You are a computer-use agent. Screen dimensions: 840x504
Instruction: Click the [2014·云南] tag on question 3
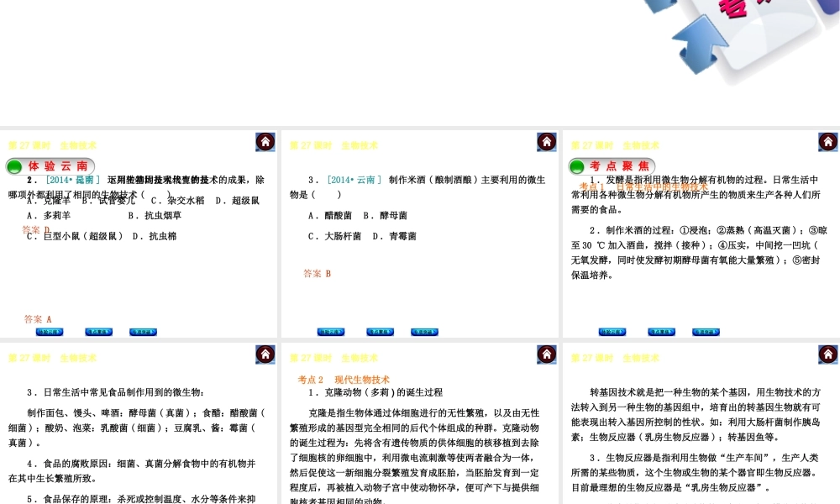[354, 180]
